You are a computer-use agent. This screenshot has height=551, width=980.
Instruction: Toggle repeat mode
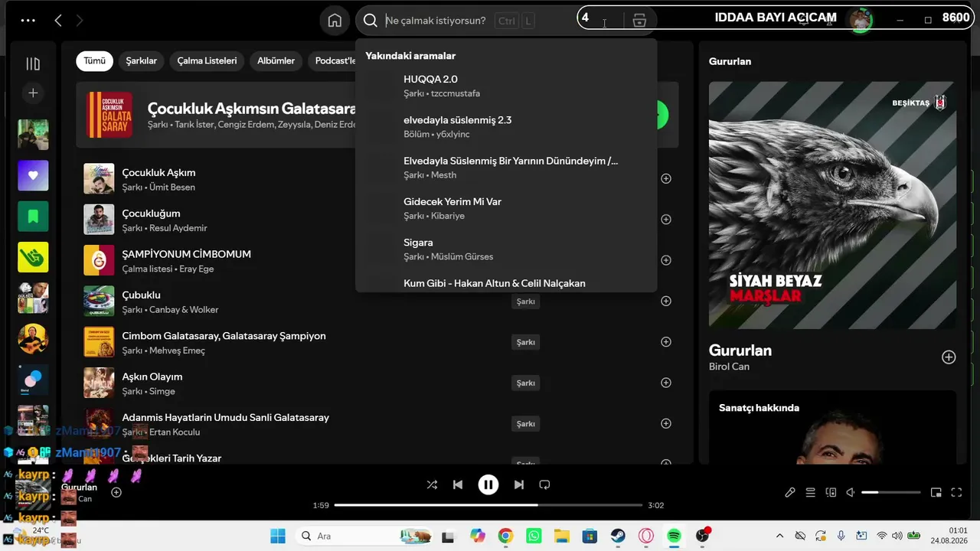pos(544,484)
